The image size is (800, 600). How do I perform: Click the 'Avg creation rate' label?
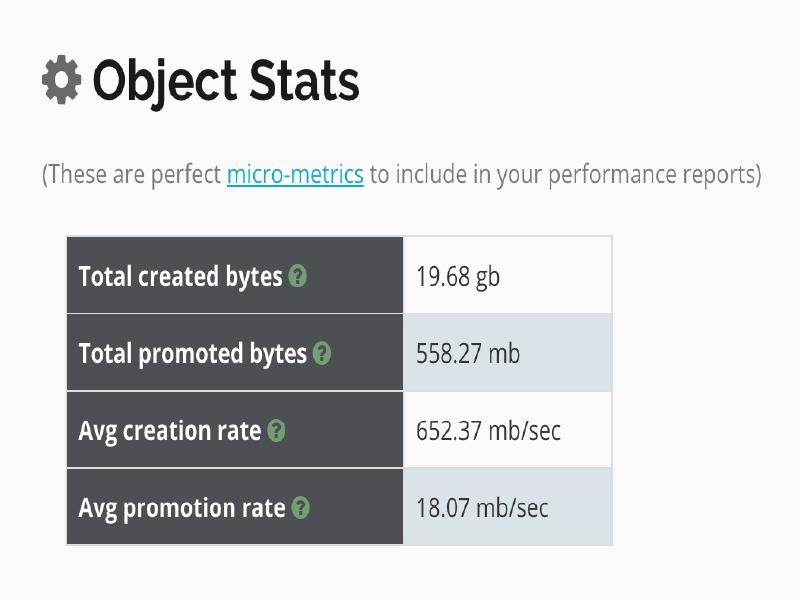(169, 431)
